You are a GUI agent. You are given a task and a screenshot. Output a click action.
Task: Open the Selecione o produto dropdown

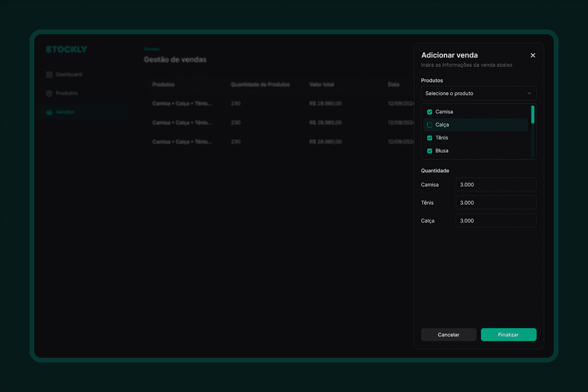(x=479, y=93)
